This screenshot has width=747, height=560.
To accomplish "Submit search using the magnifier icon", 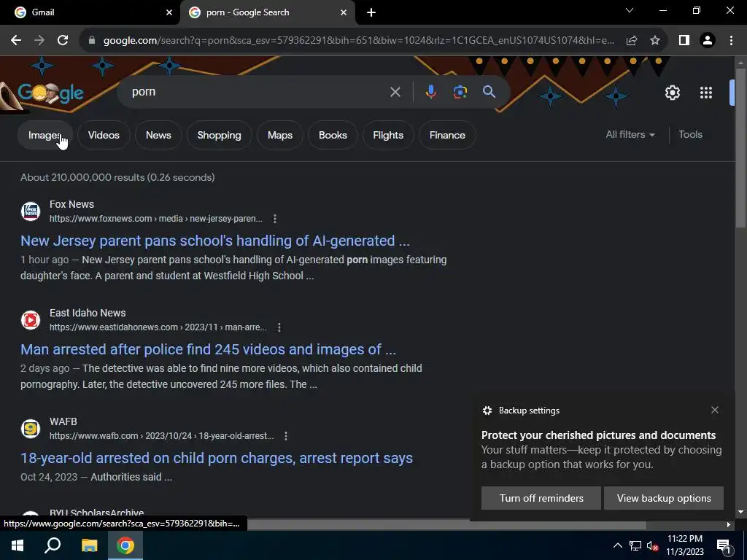I will 489,92.
